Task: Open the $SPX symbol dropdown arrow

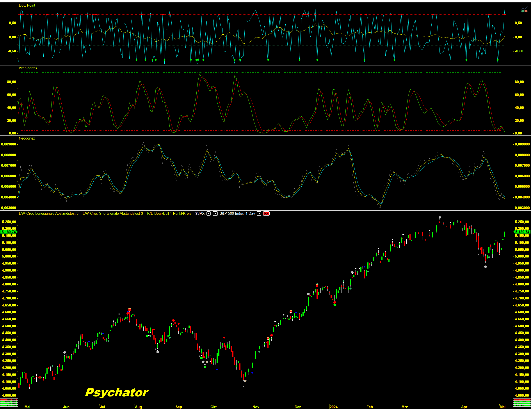Action: 208,214
